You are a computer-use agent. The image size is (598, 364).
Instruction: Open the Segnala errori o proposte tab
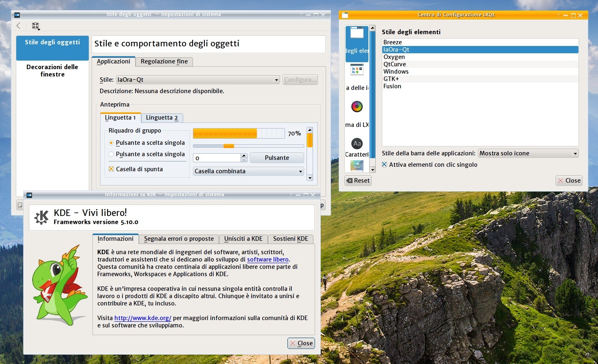tap(179, 239)
